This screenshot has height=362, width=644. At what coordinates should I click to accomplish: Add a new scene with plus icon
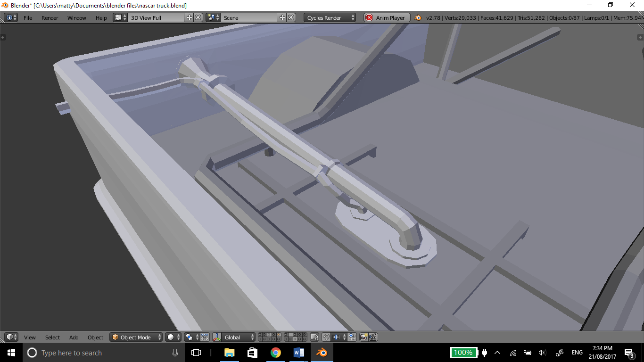282,17
